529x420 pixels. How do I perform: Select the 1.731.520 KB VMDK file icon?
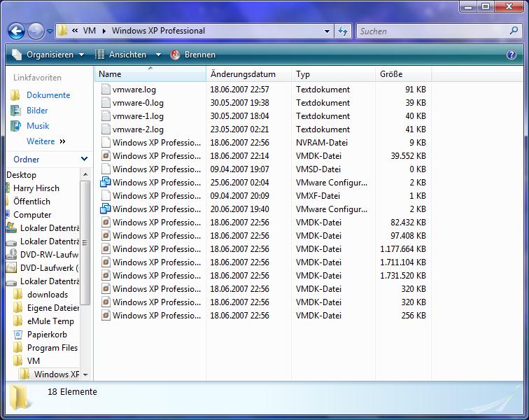[106, 276]
